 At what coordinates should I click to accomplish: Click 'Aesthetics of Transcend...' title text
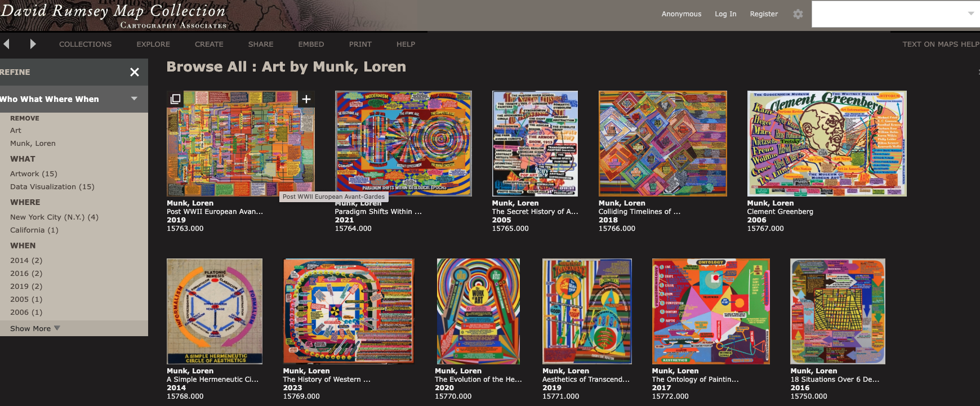(586, 380)
